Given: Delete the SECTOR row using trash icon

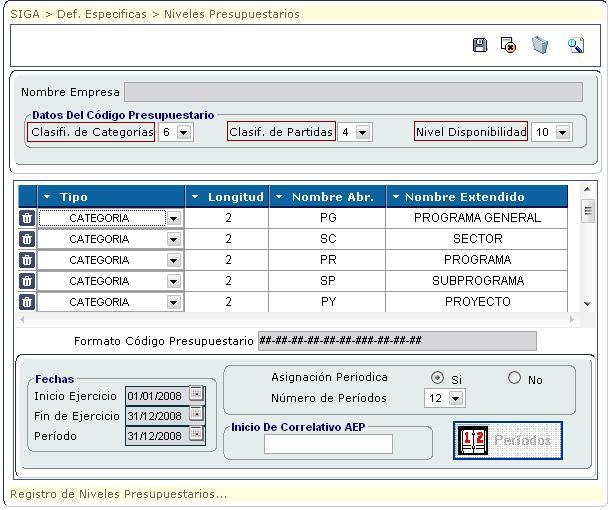Looking at the screenshot, I should tap(26, 239).
